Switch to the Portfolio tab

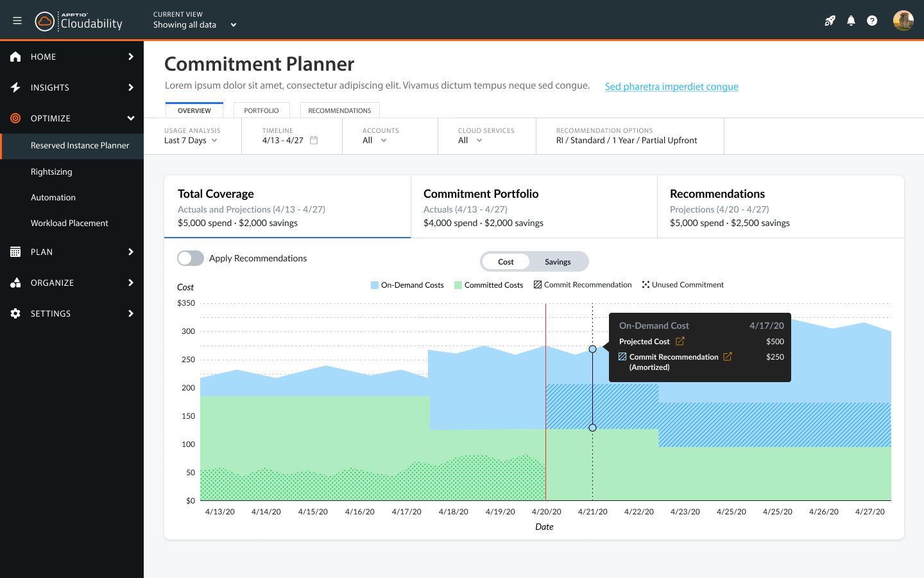(x=261, y=110)
